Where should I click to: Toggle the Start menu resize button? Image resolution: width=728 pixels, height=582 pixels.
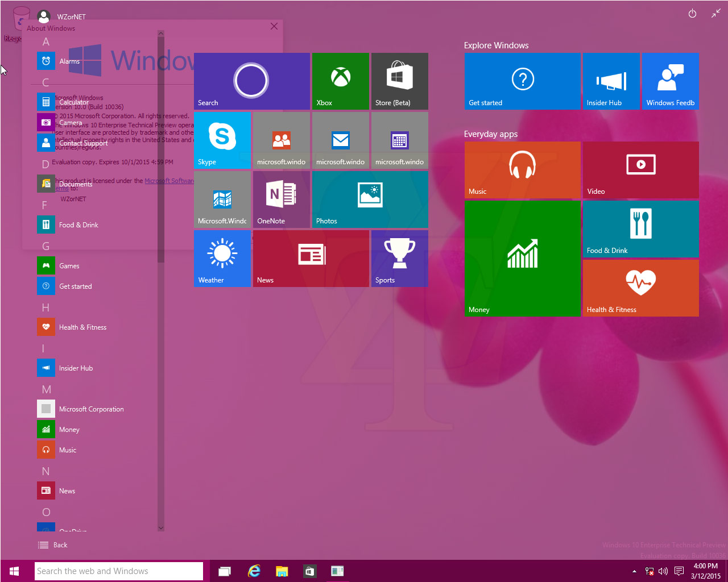(x=715, y=14)
